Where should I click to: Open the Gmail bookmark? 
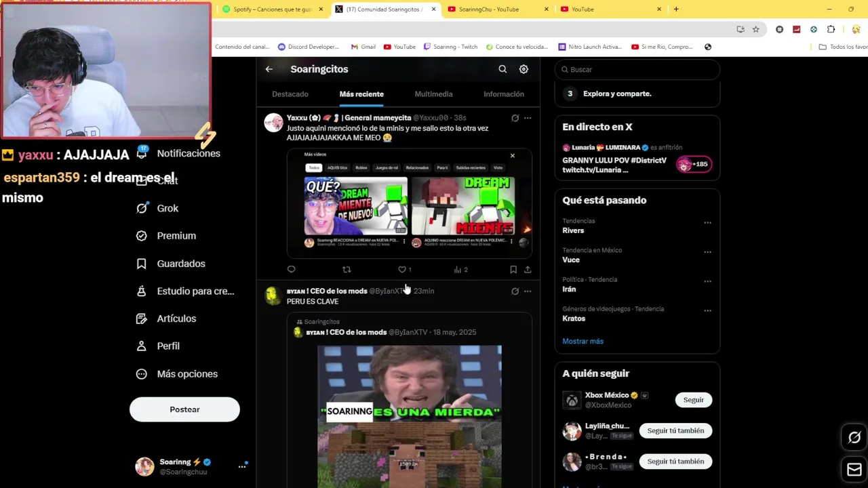[x=363, y=47]
